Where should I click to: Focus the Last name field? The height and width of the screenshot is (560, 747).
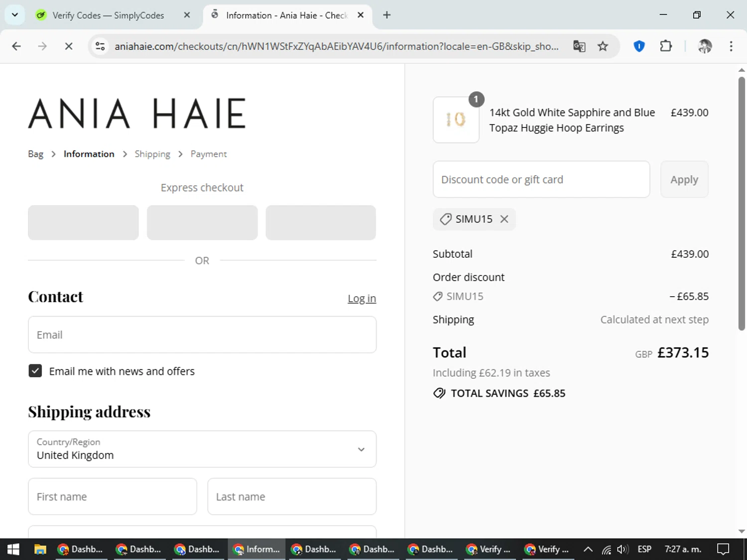292,496
